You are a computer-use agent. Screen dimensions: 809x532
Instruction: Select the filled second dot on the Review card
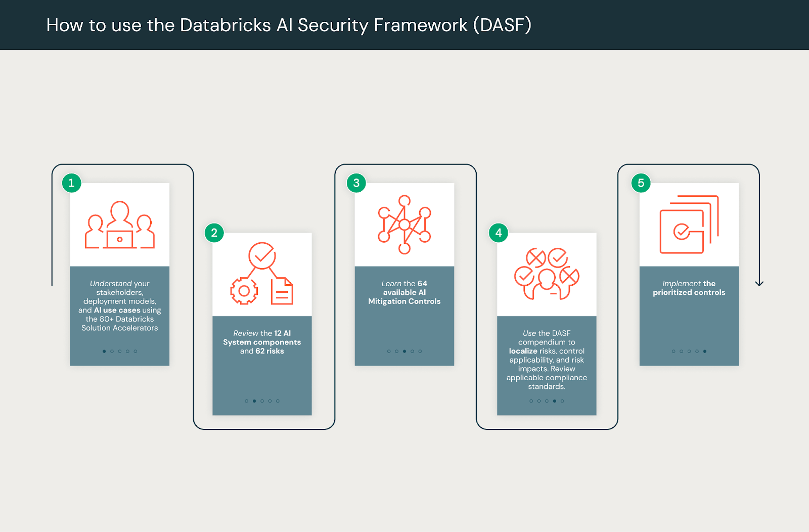pos(254,401)
